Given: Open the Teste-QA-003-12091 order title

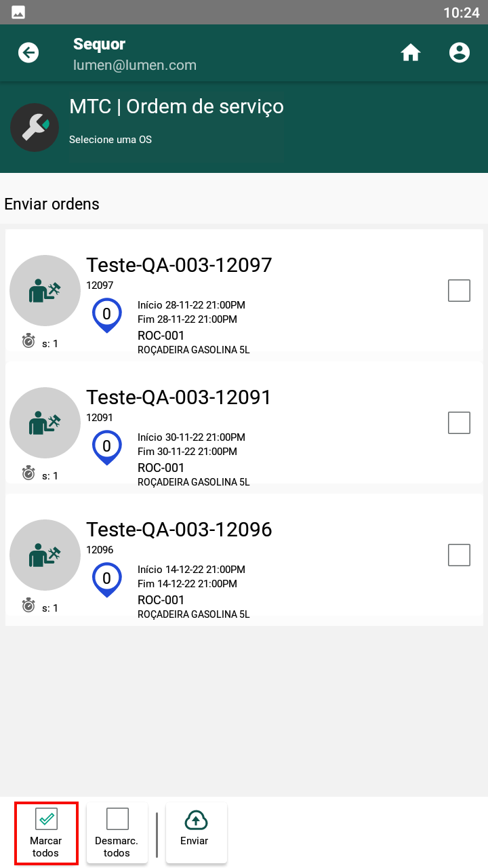Looking at the screenshot, I should pyautogui.click(x=179, y=397).
